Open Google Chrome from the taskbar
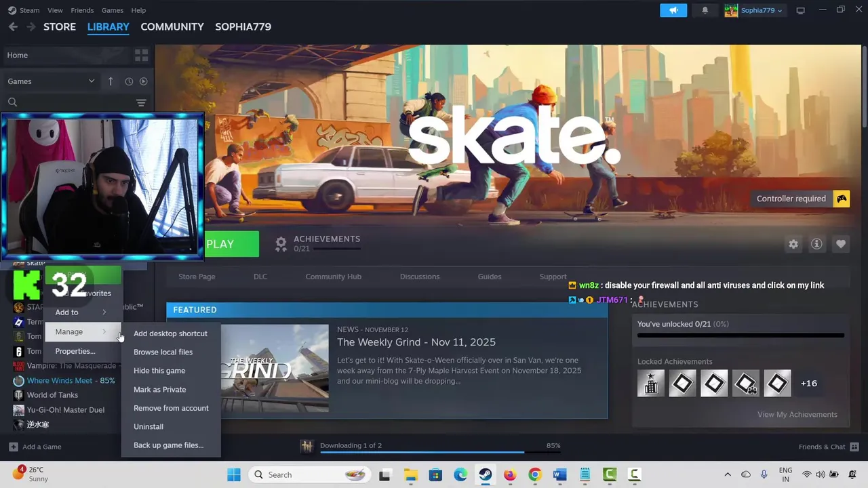868x488 pixels. [535, 474]
